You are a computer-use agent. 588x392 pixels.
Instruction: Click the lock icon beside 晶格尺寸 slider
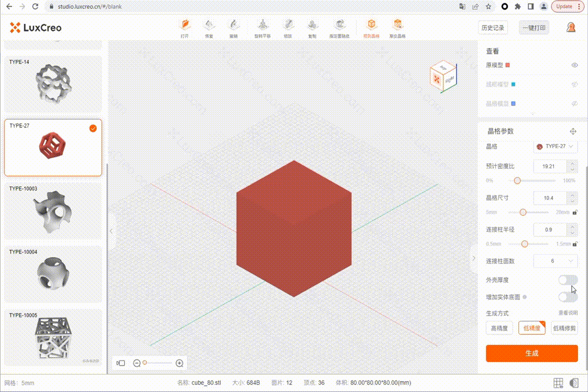[x=575, y=213]
